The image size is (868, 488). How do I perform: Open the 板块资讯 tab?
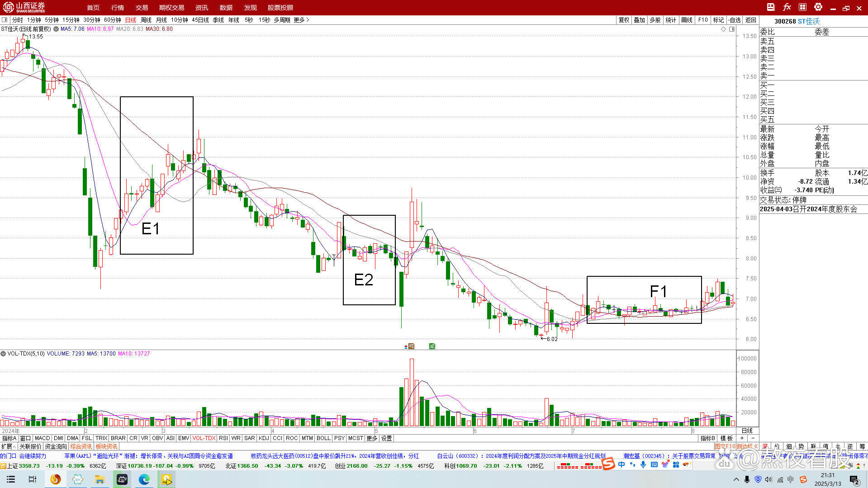pyautogui.click(x=106, y=446)
